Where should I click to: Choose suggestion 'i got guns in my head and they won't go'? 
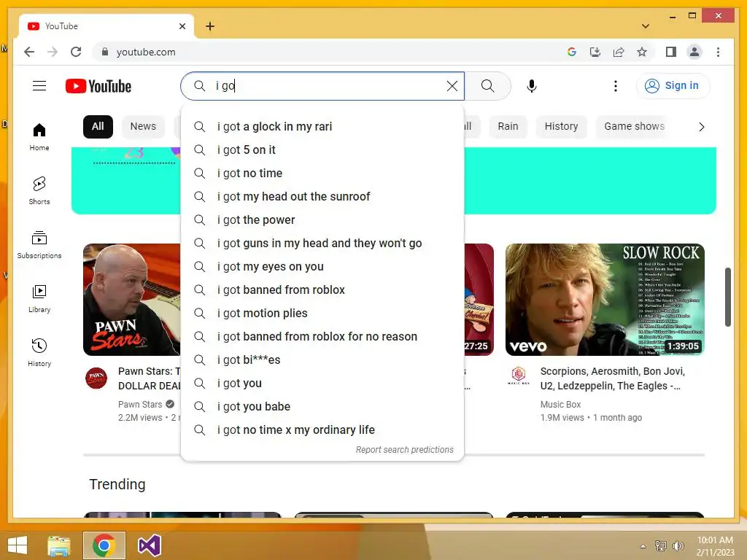coord(322,244)
